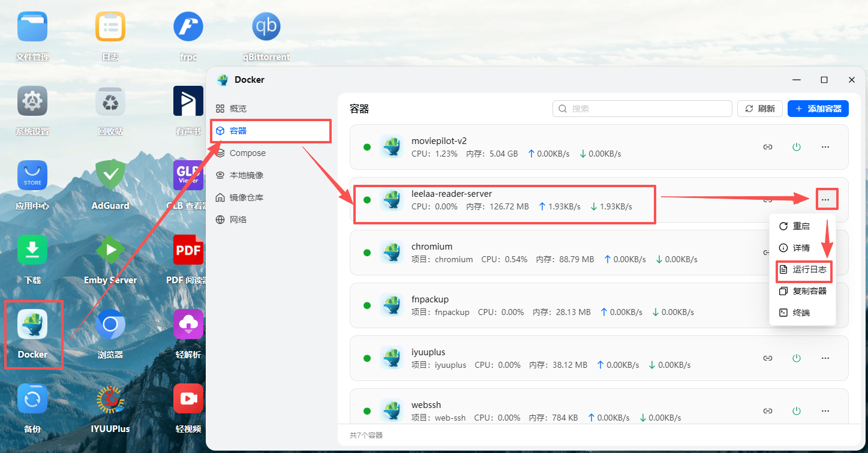Focus the container 搜索 search field
The height and width of the screenshot is (453, 868).
(x=642, y=109)
